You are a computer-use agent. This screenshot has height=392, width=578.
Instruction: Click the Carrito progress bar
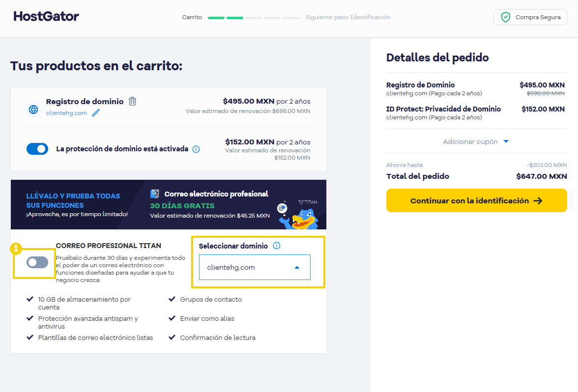click(254, 17)
